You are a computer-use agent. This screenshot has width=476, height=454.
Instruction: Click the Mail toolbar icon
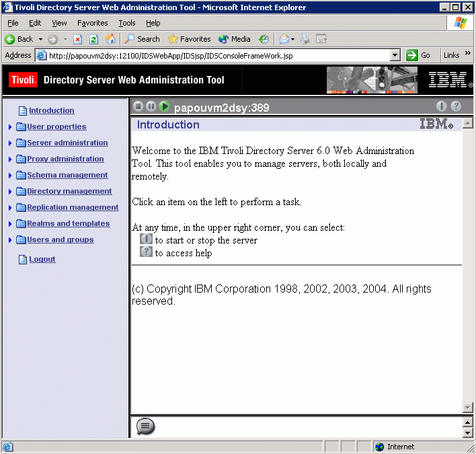[284, 39]
